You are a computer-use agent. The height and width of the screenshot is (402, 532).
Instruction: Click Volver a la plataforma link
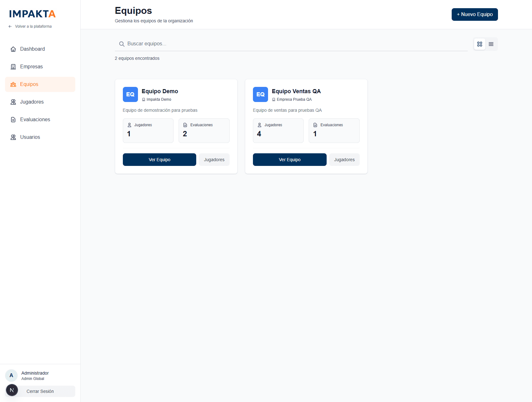33,26
